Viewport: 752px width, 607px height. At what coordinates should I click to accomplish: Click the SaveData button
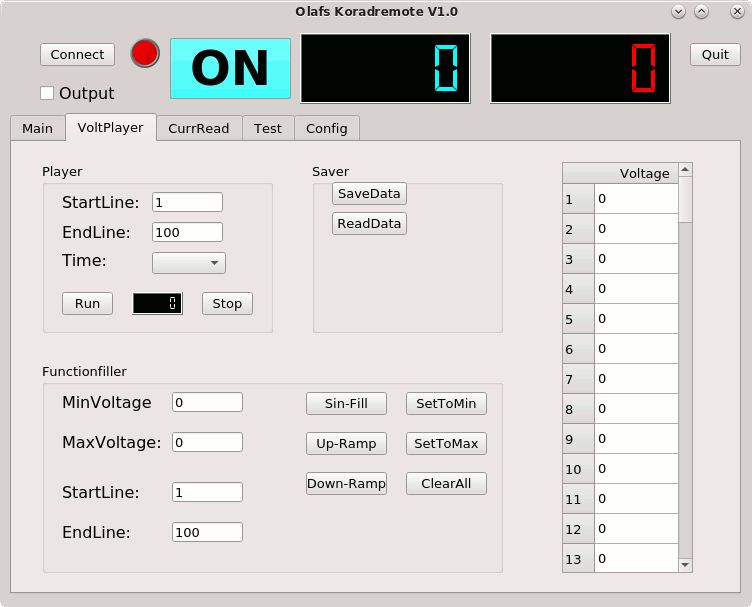(x=369, y=194)
